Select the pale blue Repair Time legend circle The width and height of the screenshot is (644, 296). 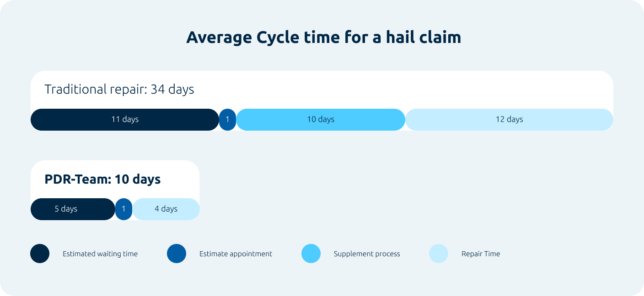pyautogui.click(x=439, y=254)
